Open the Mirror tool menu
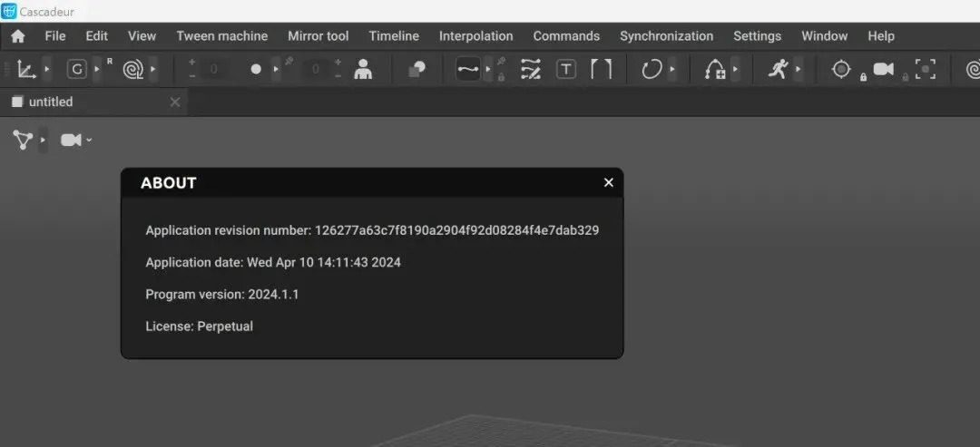980x447 pixels. point(318,36)
